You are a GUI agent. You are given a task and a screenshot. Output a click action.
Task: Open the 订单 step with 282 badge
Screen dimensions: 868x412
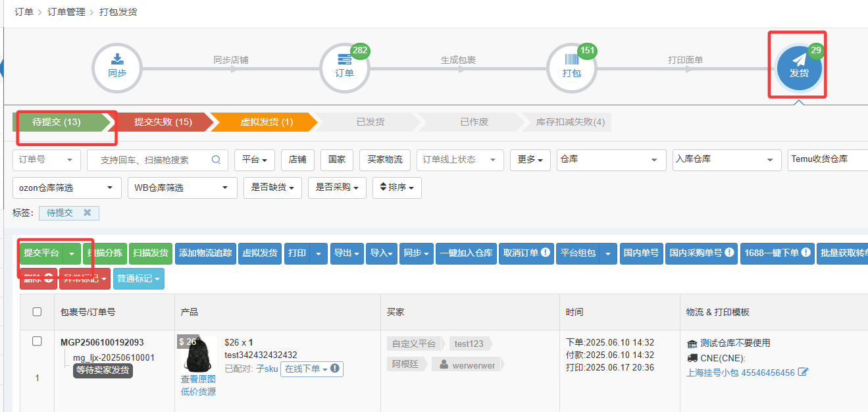point(344,68)
